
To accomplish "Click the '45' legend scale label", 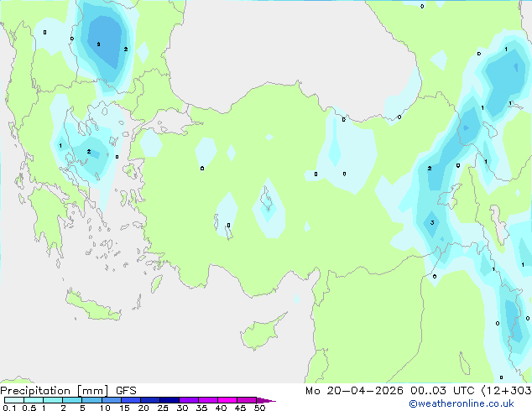I will coord(240,408).
